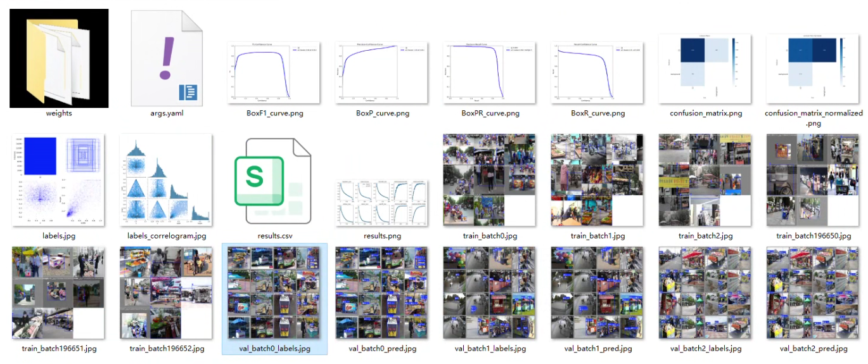This screenshot has height=364, width=868.
Task: Select the val_batch0_labels.jpg thumbnail
Action: (x=274, y=293)
